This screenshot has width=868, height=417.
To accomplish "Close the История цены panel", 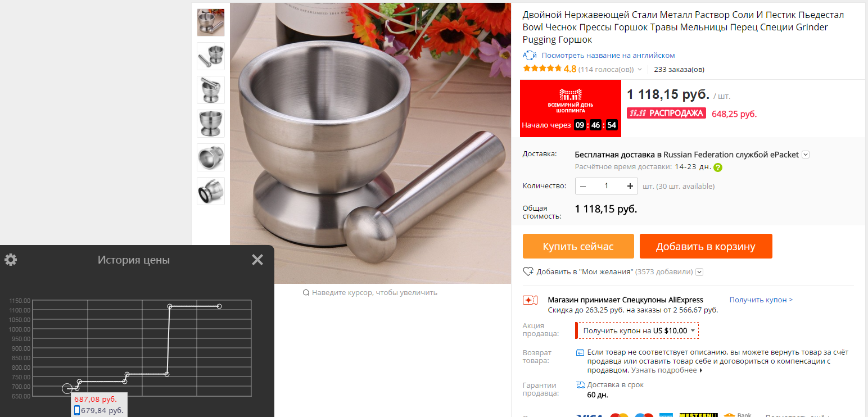I will (x=257, y=260).
